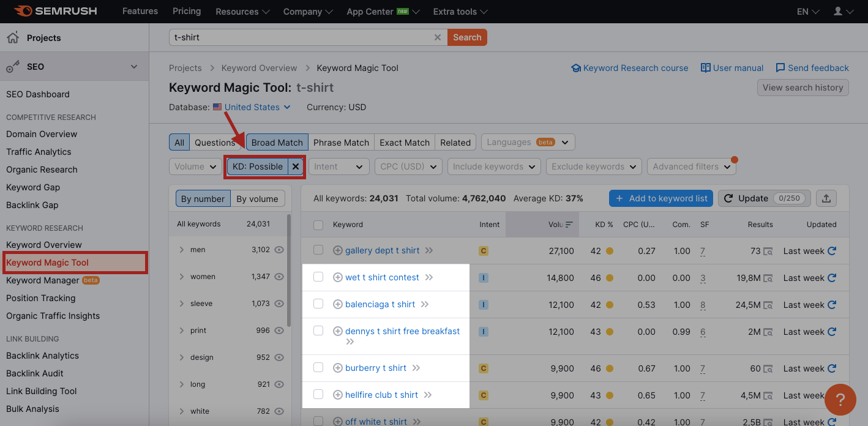868x426 pixels.
Task: Open Exclude keywords dropdown
Action: point(594,166)
